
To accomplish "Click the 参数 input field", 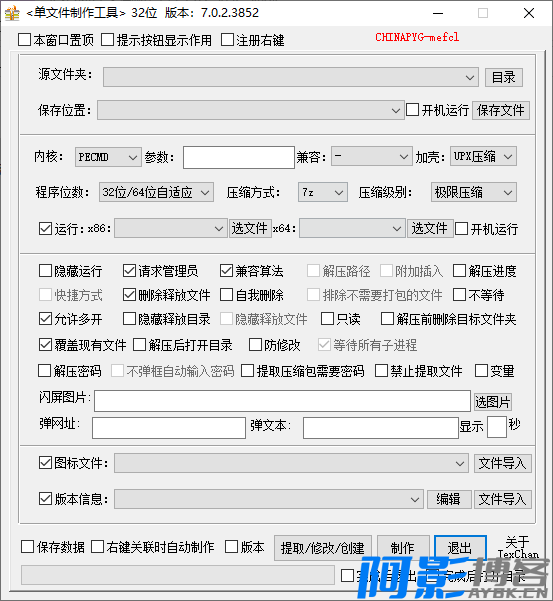I will click(239, 157).
